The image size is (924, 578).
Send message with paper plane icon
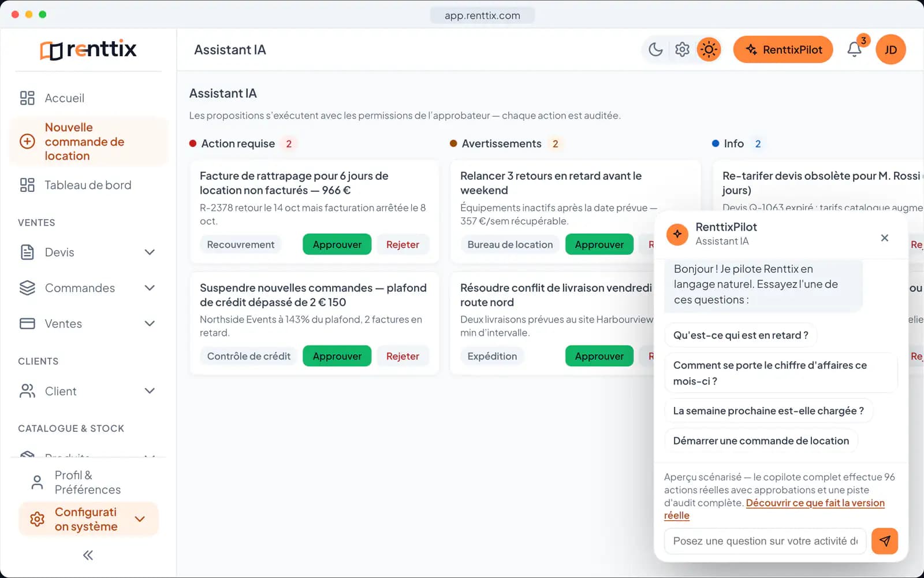[885, 541]
